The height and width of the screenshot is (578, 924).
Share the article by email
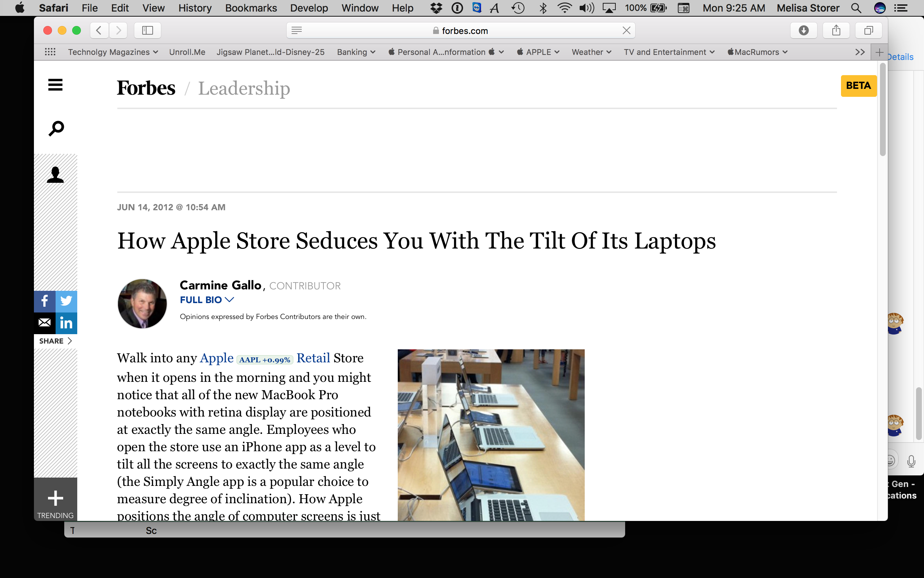pos(45,323)
